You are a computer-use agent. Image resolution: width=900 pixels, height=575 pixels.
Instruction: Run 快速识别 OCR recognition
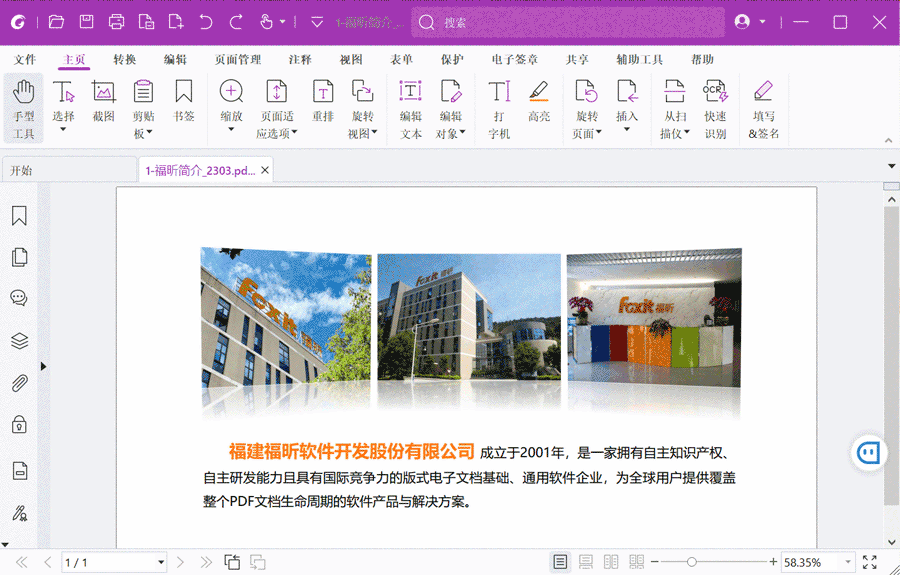pyautogui.click(x=715, y=109)
